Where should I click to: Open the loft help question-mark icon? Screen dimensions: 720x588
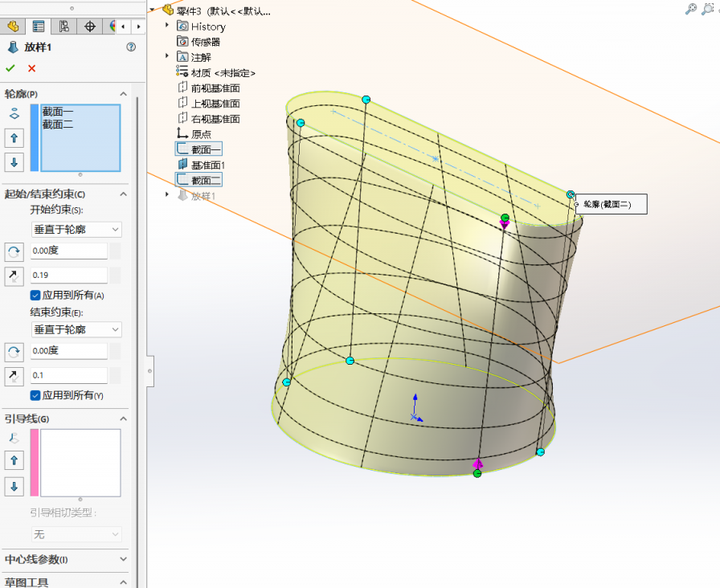tap(131, 47)
